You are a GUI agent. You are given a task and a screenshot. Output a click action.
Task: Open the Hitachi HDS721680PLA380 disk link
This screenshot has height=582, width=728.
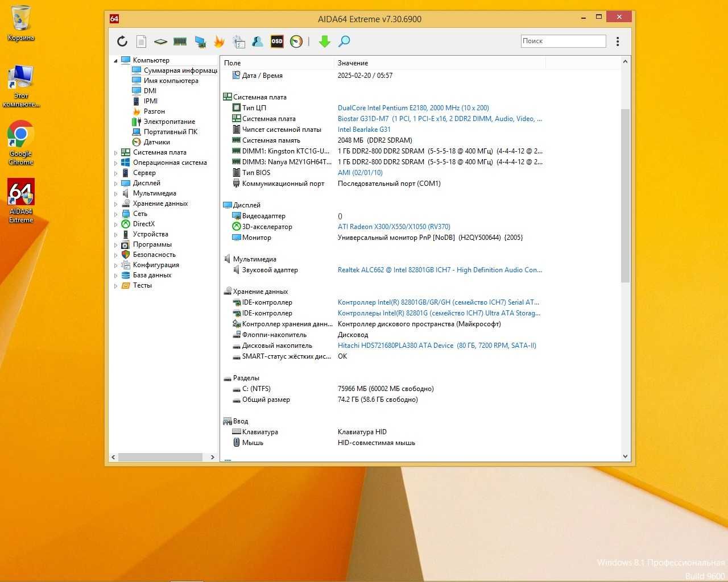437,346
